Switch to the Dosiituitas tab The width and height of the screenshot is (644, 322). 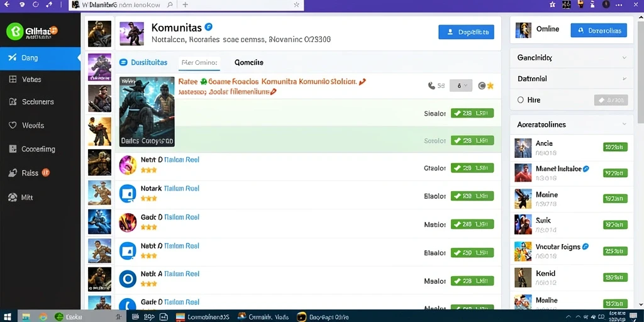[x=143, y=62]
